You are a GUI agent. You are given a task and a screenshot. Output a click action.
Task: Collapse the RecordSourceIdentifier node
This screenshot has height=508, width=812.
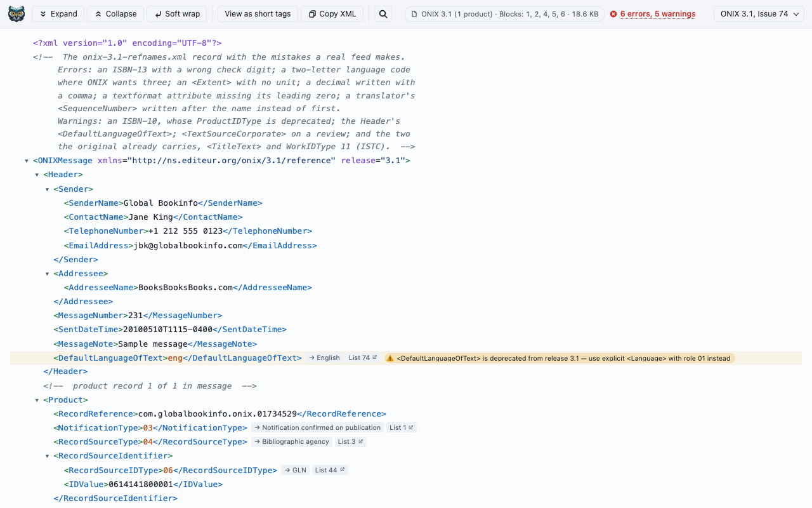pos(47,456)
